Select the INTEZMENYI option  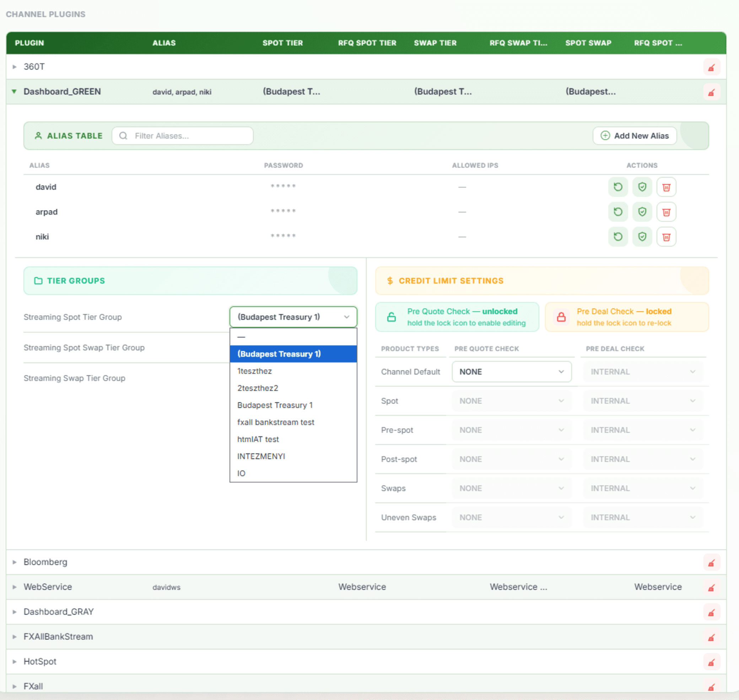pos(293,456)
